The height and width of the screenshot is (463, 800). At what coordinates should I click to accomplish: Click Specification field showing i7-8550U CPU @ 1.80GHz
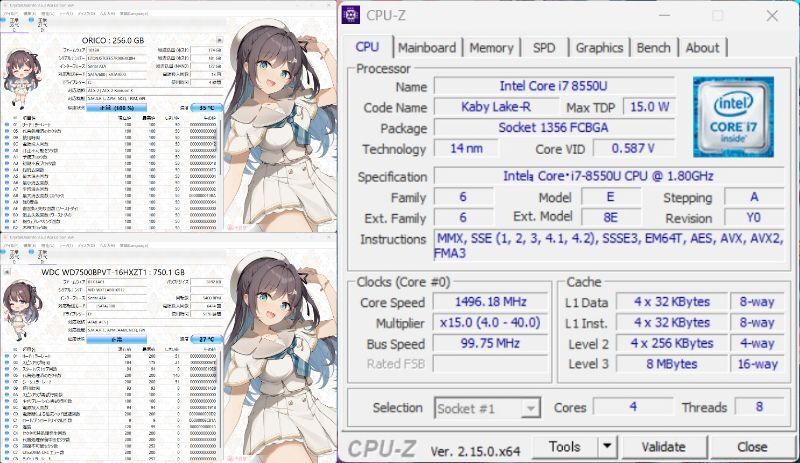point(609,176)
